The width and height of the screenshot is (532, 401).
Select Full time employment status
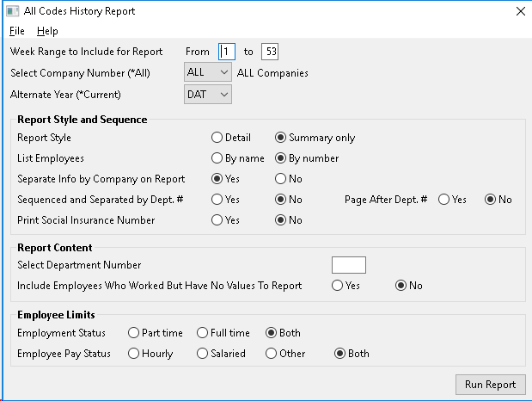pyautogui.click(x=223, y=333)
